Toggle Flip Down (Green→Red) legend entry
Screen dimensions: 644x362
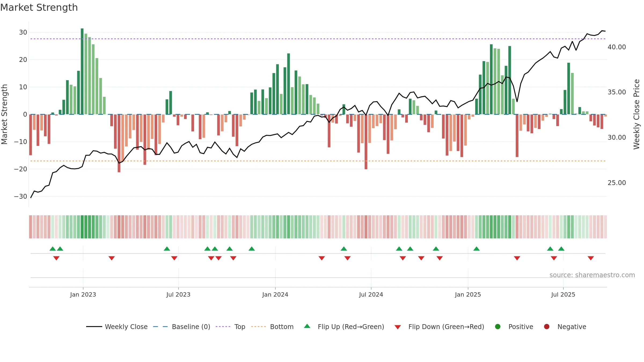pos(439,327)
